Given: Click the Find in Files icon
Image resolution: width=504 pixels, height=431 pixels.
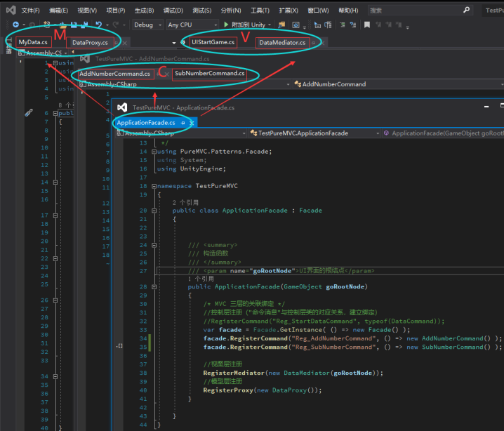Looking at the screenshot, I should point(281,25).
